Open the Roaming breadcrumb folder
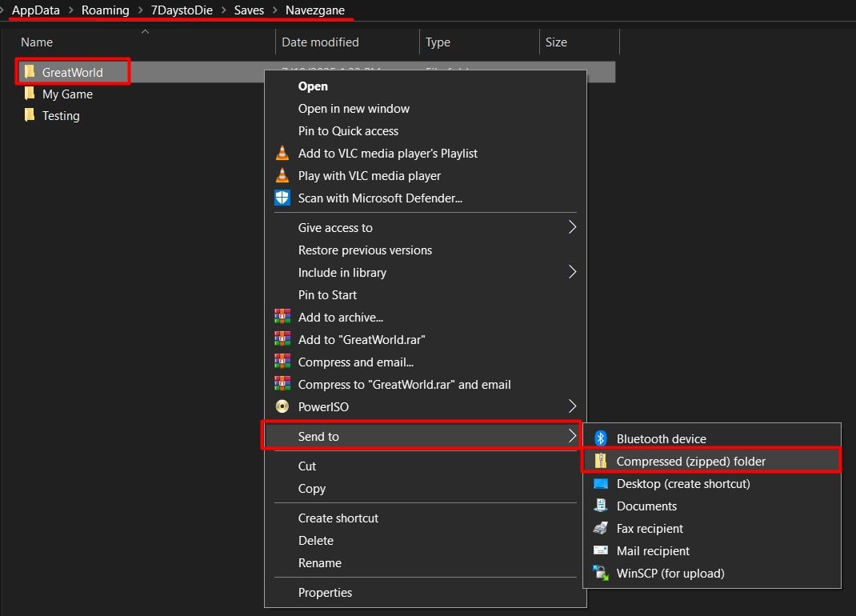The width and height of the screenshot is (856, 616). click(x=106, y=10)
